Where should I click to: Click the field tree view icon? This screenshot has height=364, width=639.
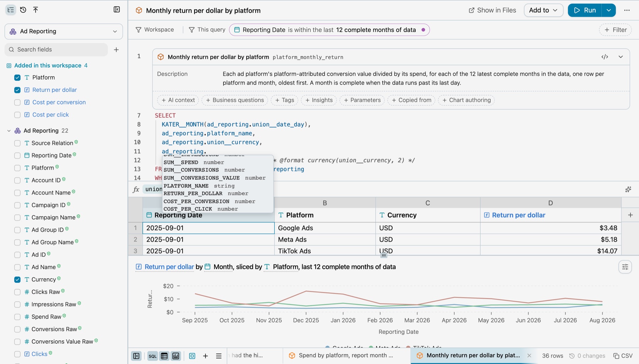tap(11, 10)
